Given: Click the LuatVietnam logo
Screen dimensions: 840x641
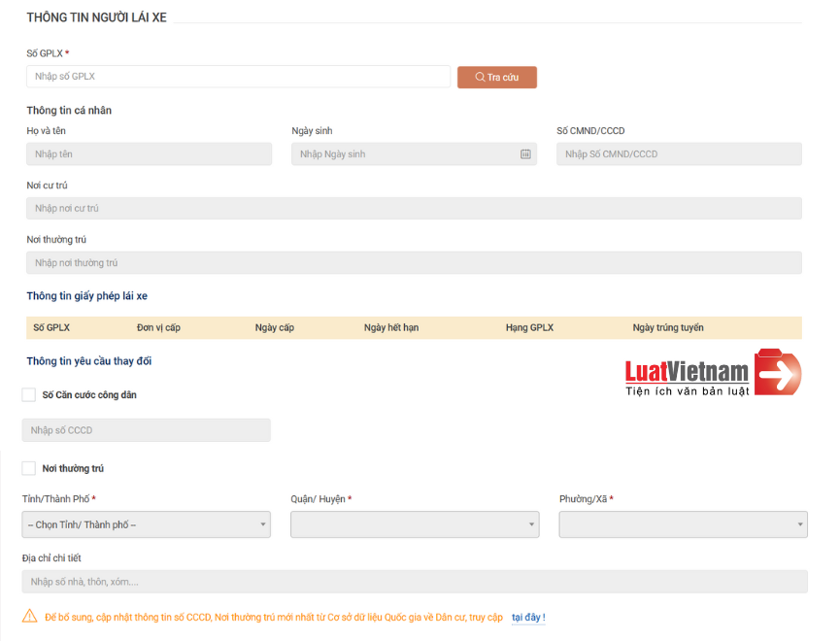Looking at the screenshot, I should pyautogui.click(x=713, y=374).
